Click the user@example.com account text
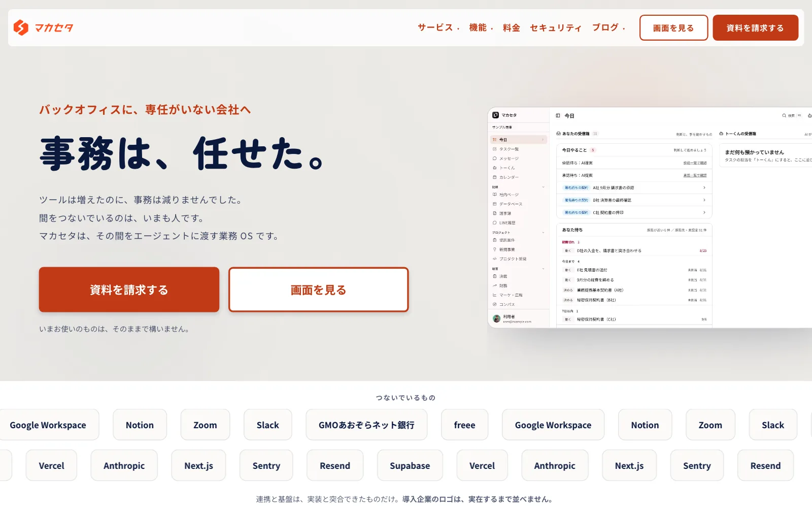 point(517,322)
